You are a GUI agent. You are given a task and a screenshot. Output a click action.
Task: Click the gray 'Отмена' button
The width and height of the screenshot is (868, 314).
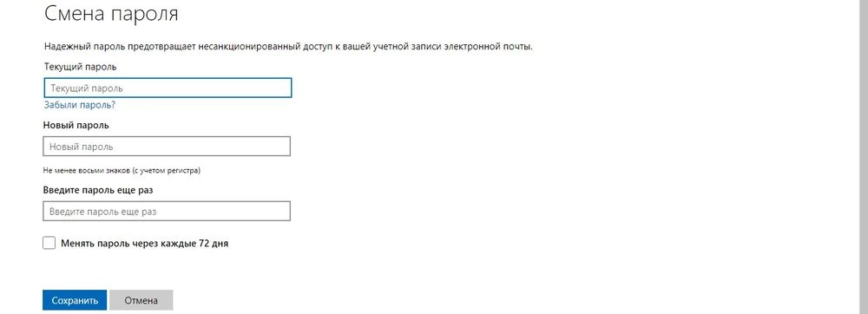tap(141, 300)
